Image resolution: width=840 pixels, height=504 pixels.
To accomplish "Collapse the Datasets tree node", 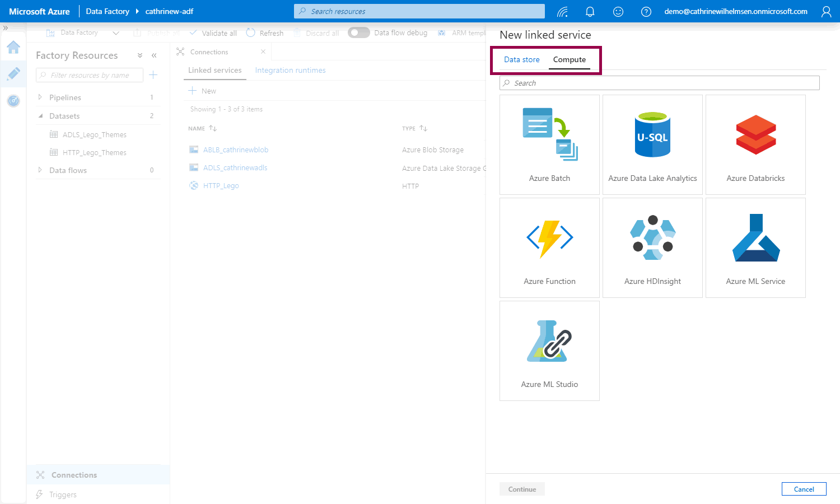I will click(40, 116).
